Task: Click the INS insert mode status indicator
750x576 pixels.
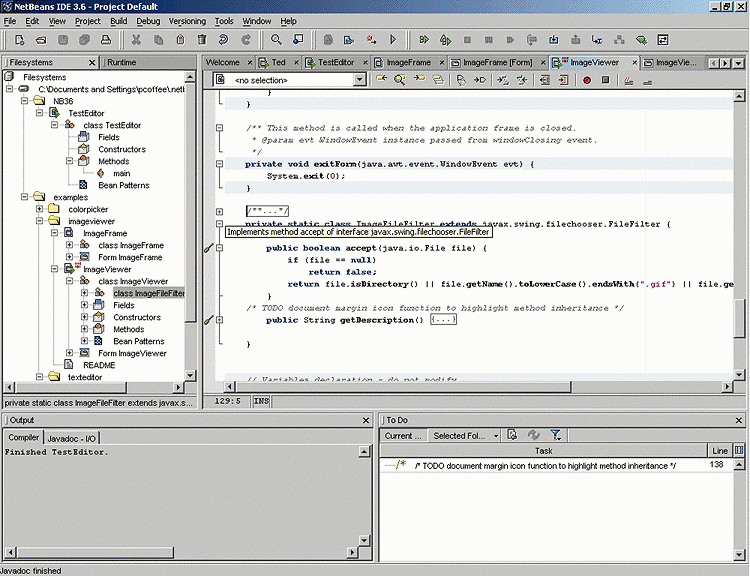Action: (x=261, y=401)
